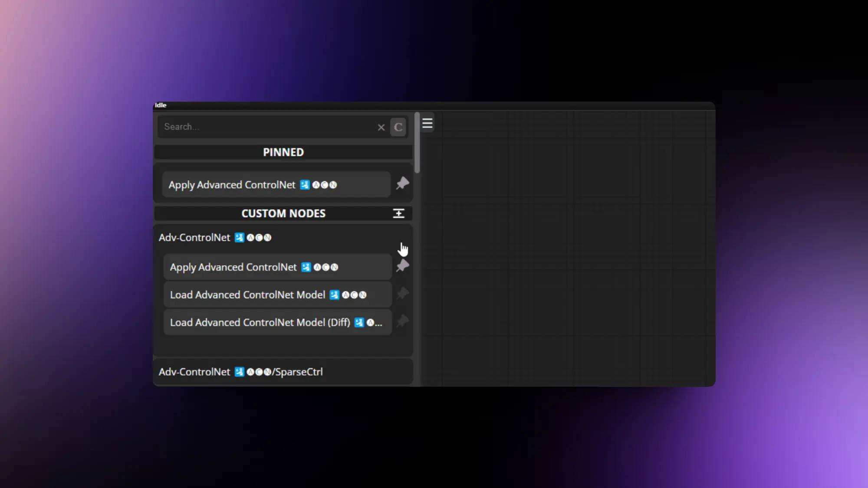Select the Load Advanced ControlNet Model node
The width and height of the screenshot is (868, 488).
[278, 295]
